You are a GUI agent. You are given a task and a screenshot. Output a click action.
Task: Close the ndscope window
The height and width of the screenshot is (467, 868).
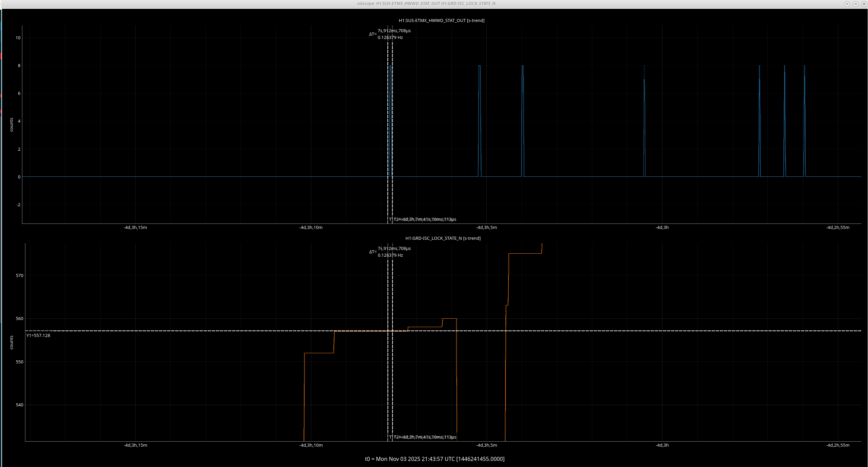[x=864, y=4]
